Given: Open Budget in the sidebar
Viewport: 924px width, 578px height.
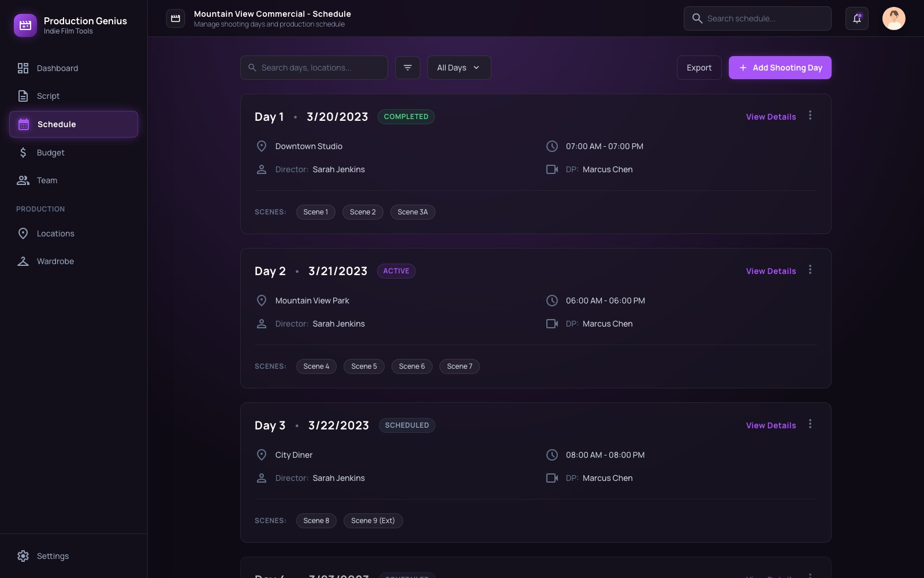Looking at the screenshot, I should click(x=73, y=153).
